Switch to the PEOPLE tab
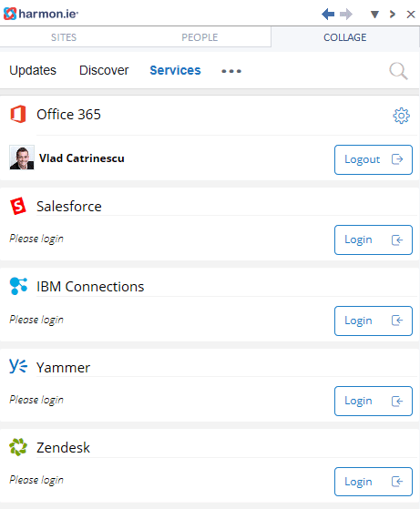The image size is (420, 509). pos(200,37)
